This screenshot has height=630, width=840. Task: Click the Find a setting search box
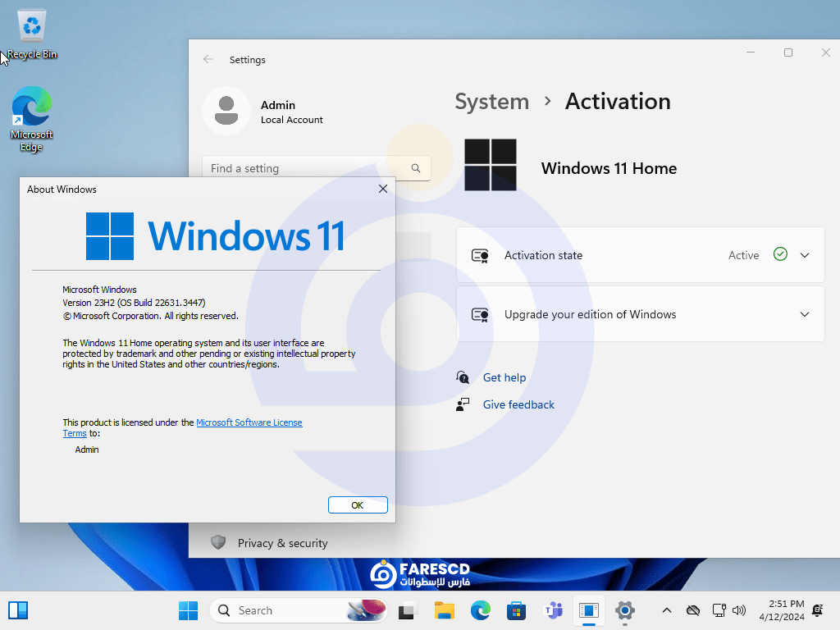pyautogui.click(x=316, y=168)
